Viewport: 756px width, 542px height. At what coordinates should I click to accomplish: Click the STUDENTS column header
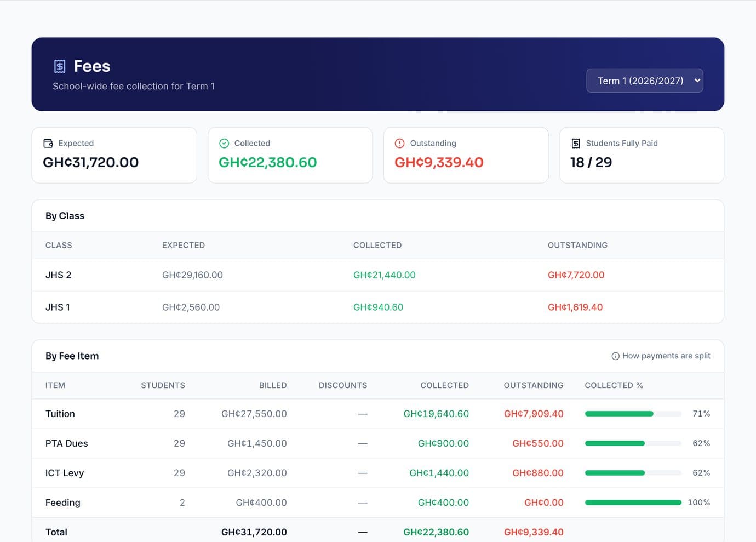coord(163,385)
